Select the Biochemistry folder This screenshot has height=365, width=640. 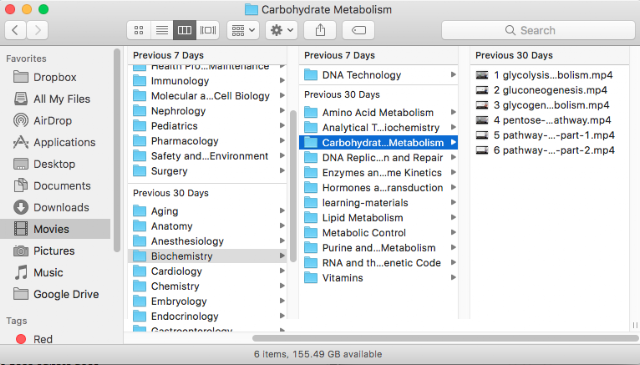[207, 256]
